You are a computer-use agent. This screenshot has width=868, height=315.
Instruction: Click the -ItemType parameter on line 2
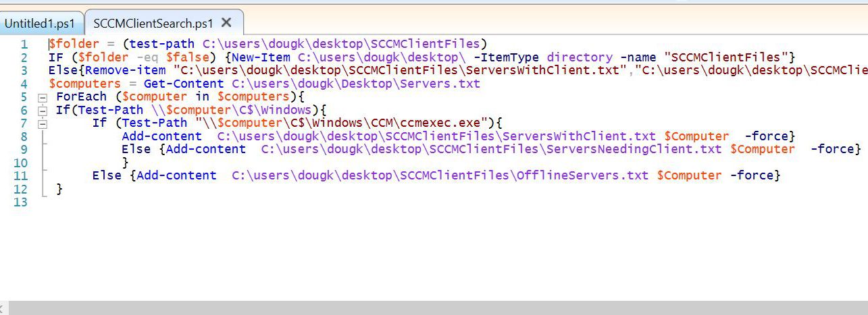[x=506, y=57]
